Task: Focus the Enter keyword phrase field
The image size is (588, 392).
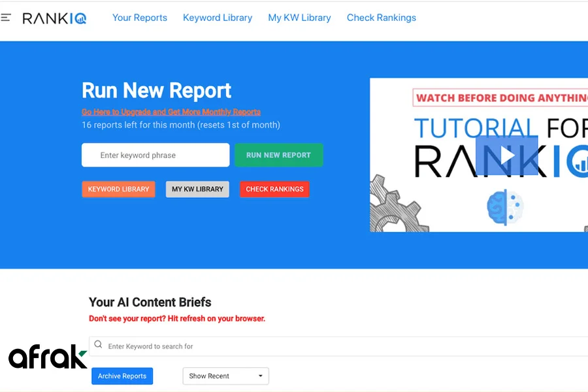Action: (x=155, y=155)
